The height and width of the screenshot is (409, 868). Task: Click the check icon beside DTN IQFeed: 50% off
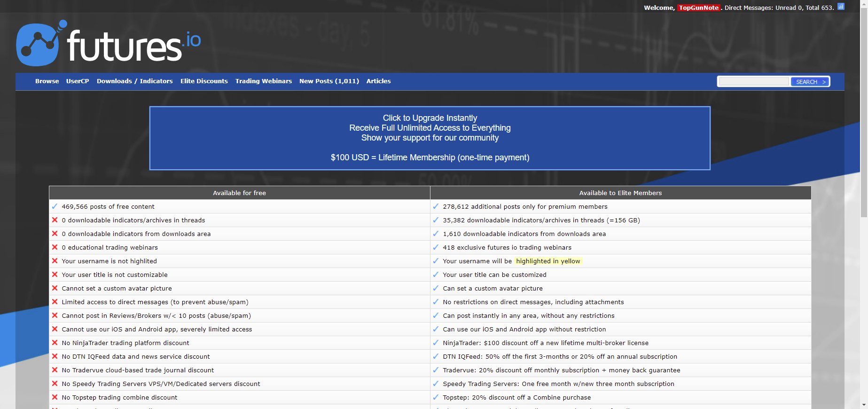pyautogui.click(x=436, y=356)
